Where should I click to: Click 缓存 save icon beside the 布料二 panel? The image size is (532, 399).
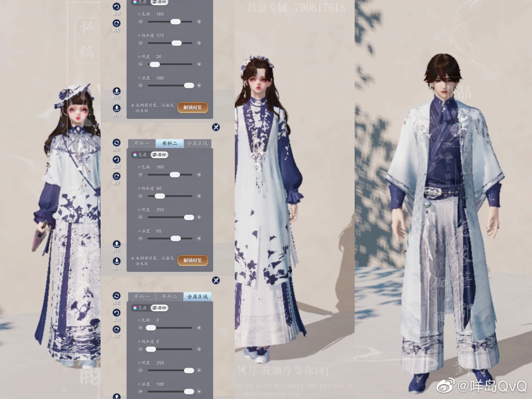116,244
